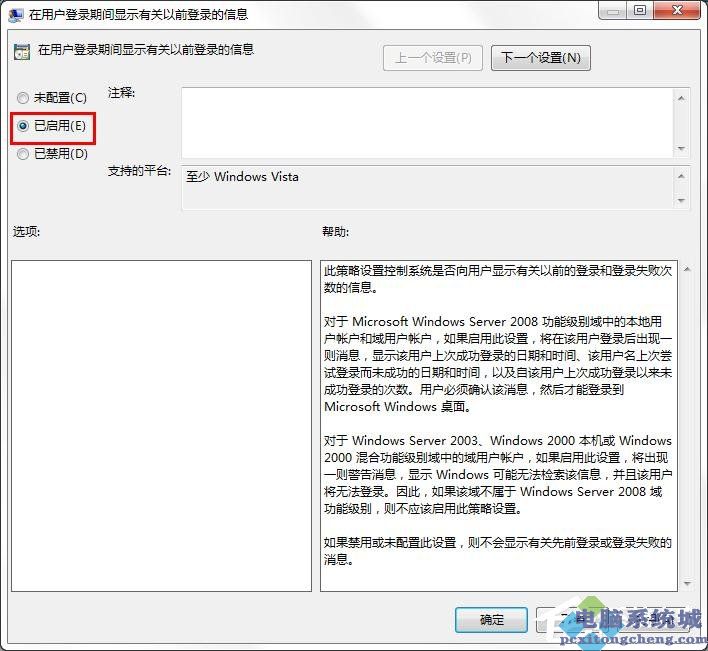Image resolution: width=708 pixels, height=651 pixels.
Task: Click the setting heading 在用户登录期间显示有关以前登录的信息
Action: 145,50
